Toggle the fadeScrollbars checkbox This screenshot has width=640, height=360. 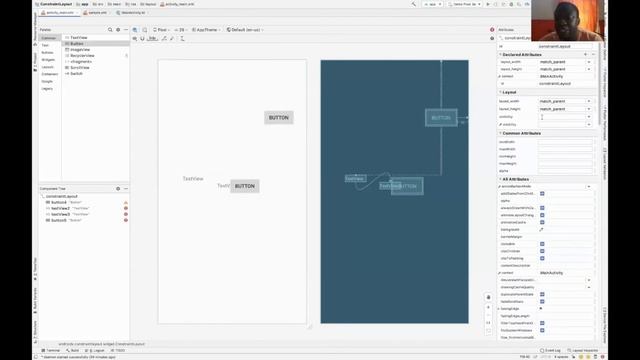point(542,302)
